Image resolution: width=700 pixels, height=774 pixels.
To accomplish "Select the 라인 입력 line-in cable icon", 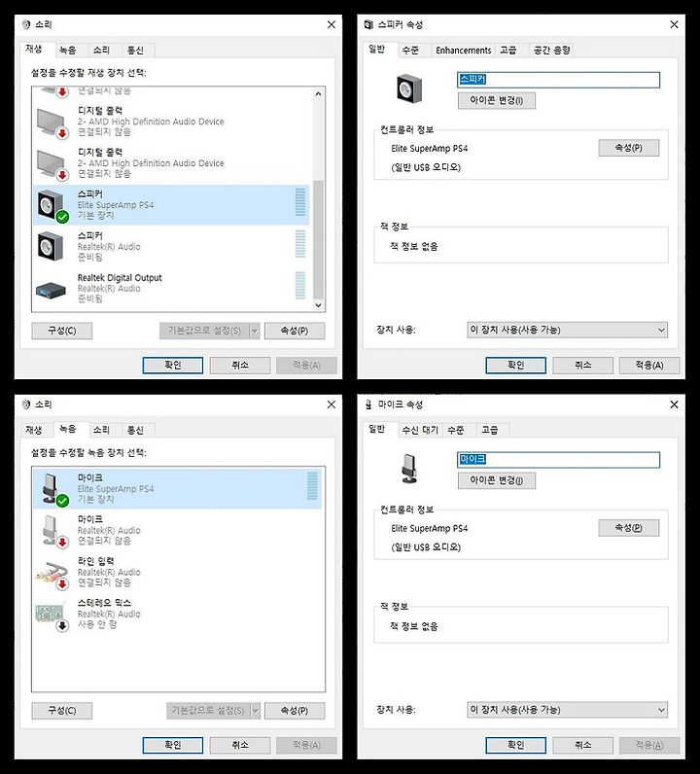I will (x=52, y=575).
